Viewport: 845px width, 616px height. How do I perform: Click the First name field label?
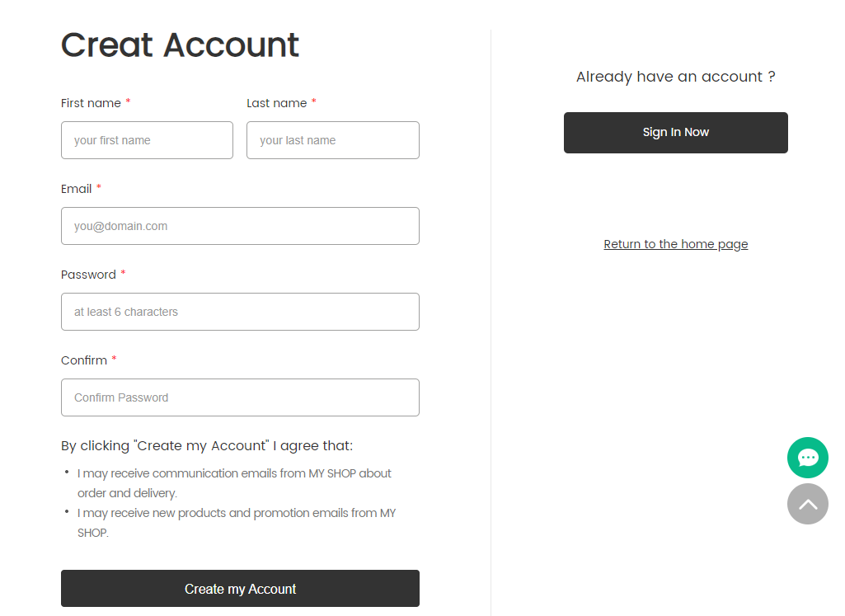pos(91,103)
